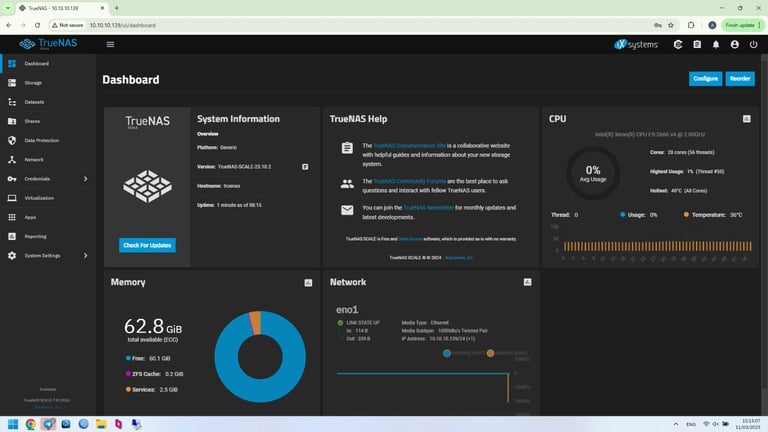Click Check For Updates button
This screenshot has width=768, height=432.
pos(147,245)
